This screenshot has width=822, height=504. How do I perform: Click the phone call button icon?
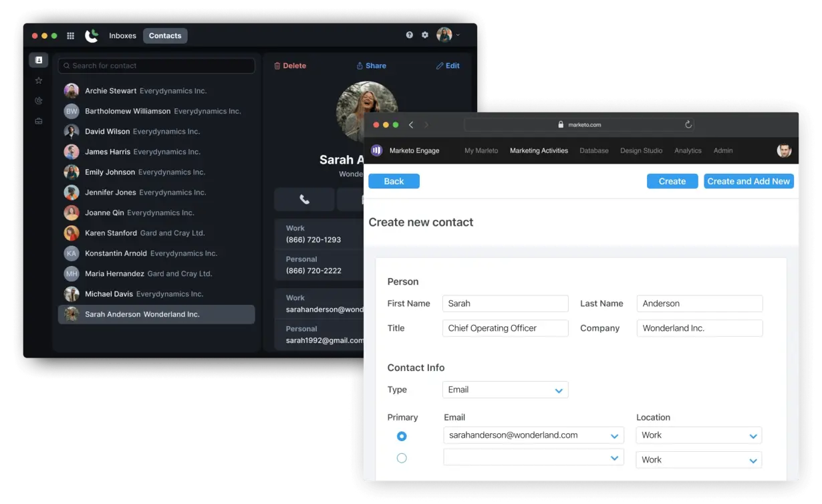click(x=304, y=199)
